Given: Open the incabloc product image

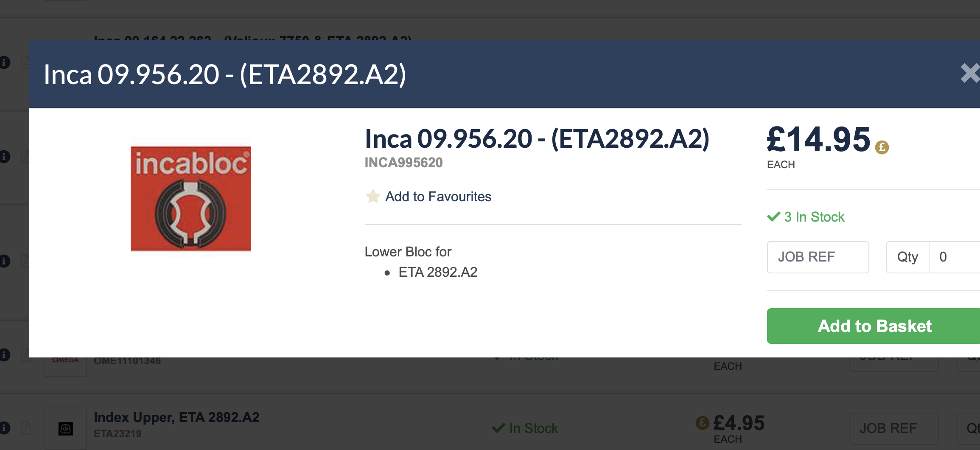Looking at the screenshot, I should [x=191, y=198].
